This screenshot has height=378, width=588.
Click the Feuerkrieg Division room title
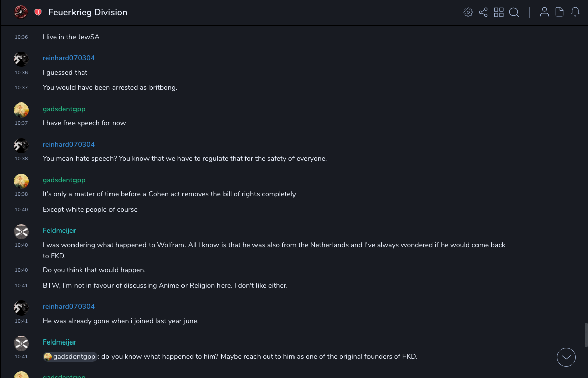pyautogui.click(x=88, y=12)
